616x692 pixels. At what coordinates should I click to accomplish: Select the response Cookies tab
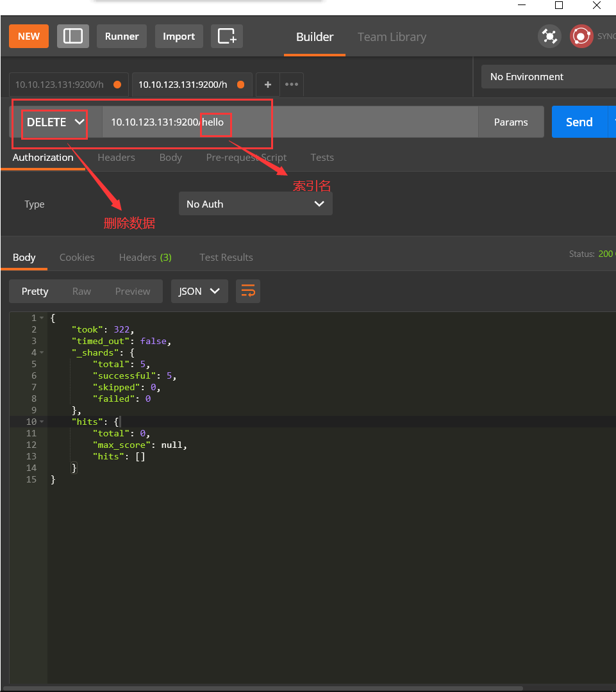pos(77,258)
